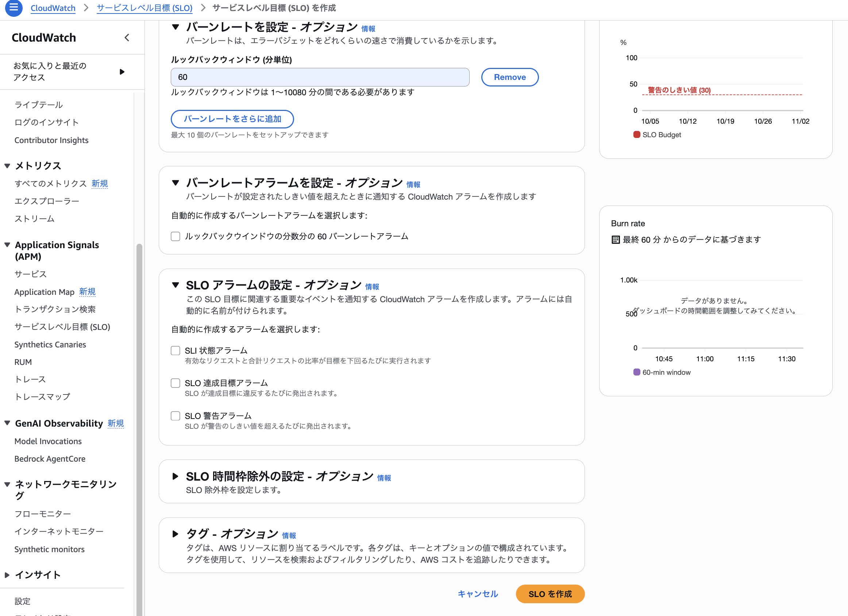The height and width of the screenshot is (616, 848).
Task: Collapse the CloudWatch sidebar panel
Action: point(127,37)
